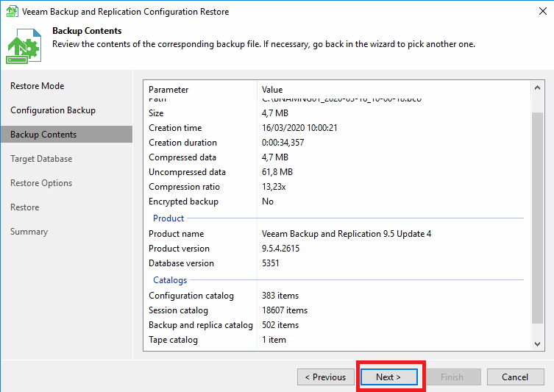
Task: Select the Product name parameter
Action: [x=176, y=234]
